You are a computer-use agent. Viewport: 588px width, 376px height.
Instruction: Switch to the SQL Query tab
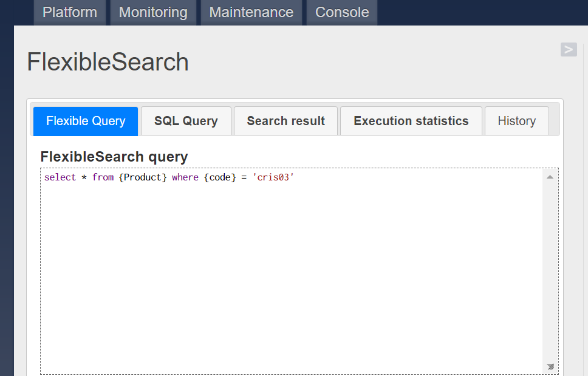click(186, 121)
